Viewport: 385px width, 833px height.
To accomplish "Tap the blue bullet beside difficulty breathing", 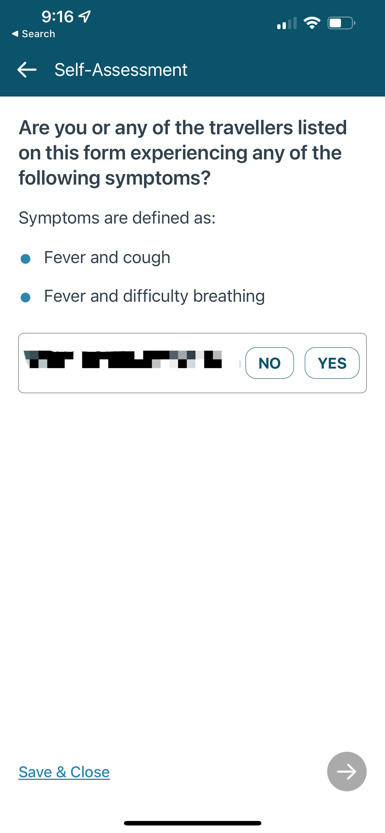I will coord(25,297).
